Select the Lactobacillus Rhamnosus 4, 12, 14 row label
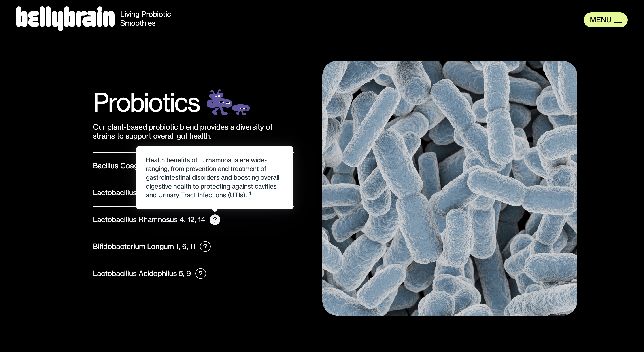This screenshot has height=352, width=644. click(x=149, y=220)
